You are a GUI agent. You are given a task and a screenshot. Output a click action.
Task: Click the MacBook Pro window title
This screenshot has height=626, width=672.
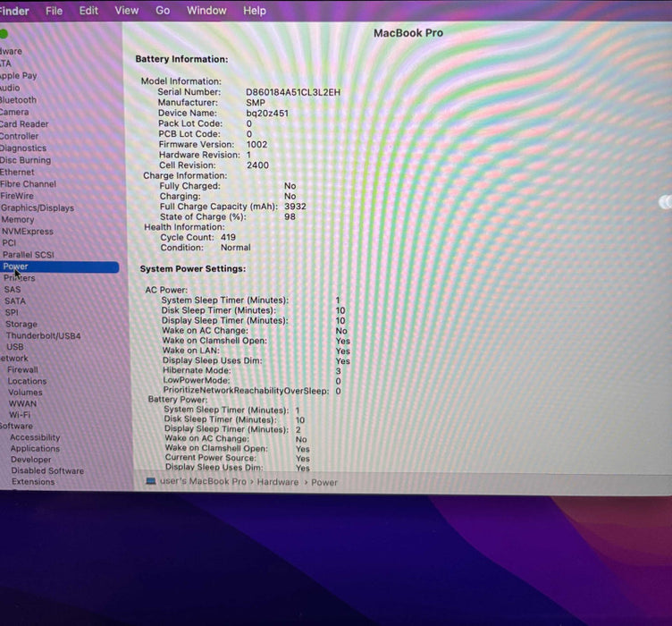pyautogui.click(x=408, y=33)
